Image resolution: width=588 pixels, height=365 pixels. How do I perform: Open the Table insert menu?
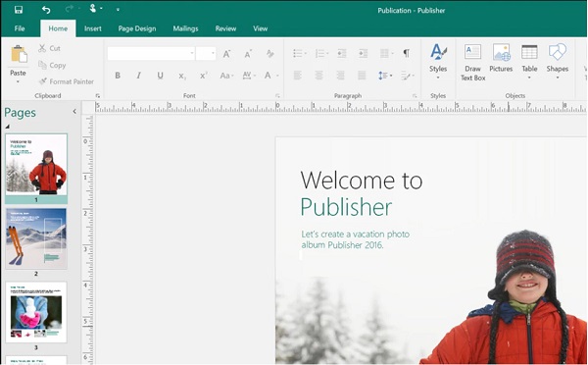[529, 62]
